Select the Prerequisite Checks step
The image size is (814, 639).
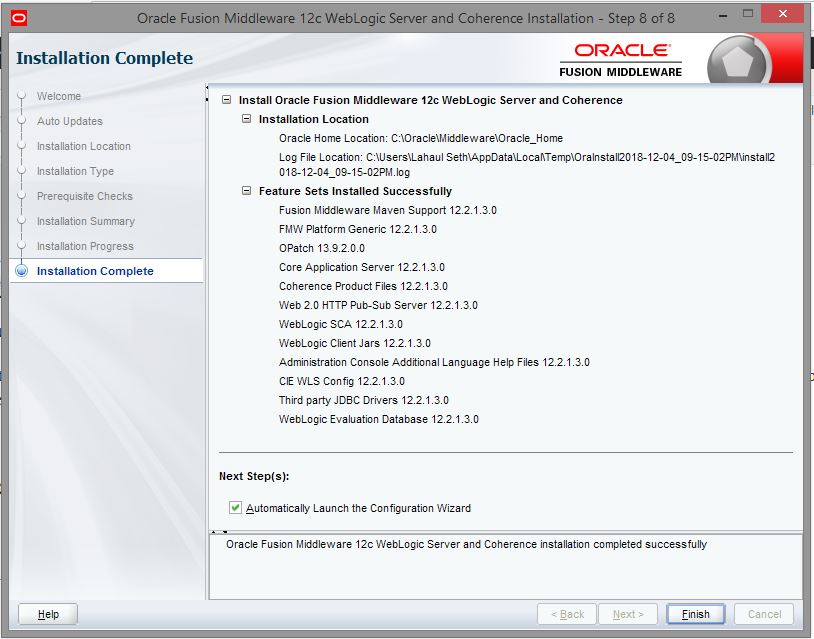tap(84, 197)
